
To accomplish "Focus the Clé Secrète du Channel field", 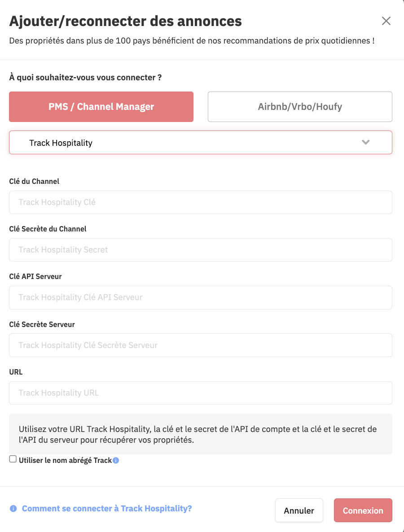I will pos(201,250).
